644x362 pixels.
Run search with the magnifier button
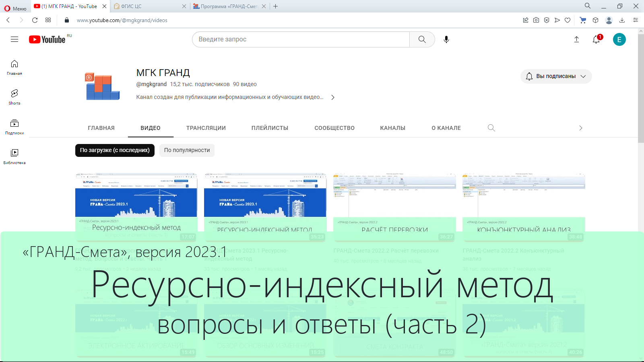click(x=422, y=39)
